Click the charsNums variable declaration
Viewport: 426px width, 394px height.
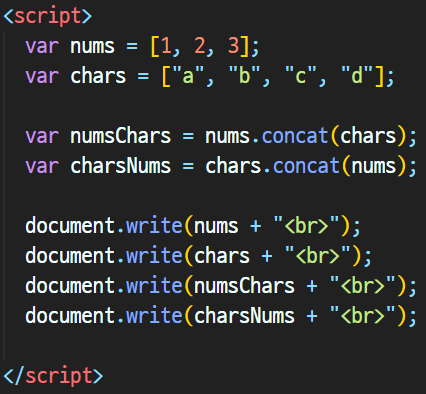point(120,166)
